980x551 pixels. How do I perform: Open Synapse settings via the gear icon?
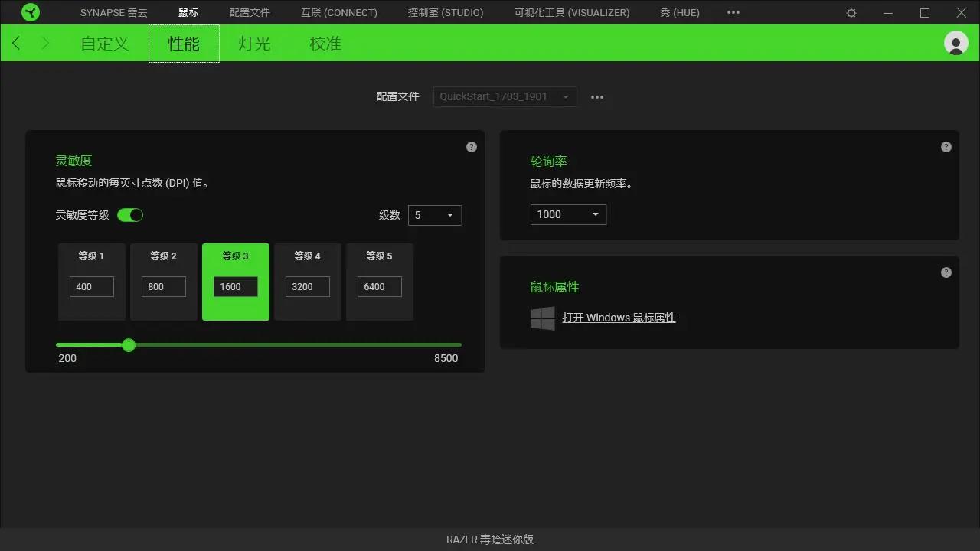(851, 12)
